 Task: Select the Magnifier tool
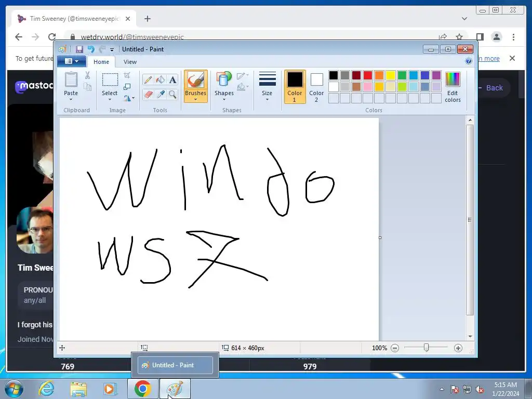(172, 94)
